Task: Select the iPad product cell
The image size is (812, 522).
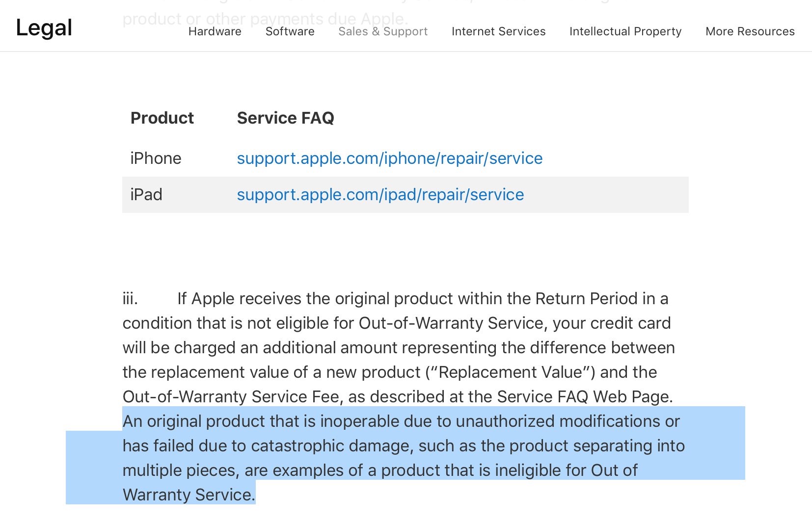Action: point(146,195)
